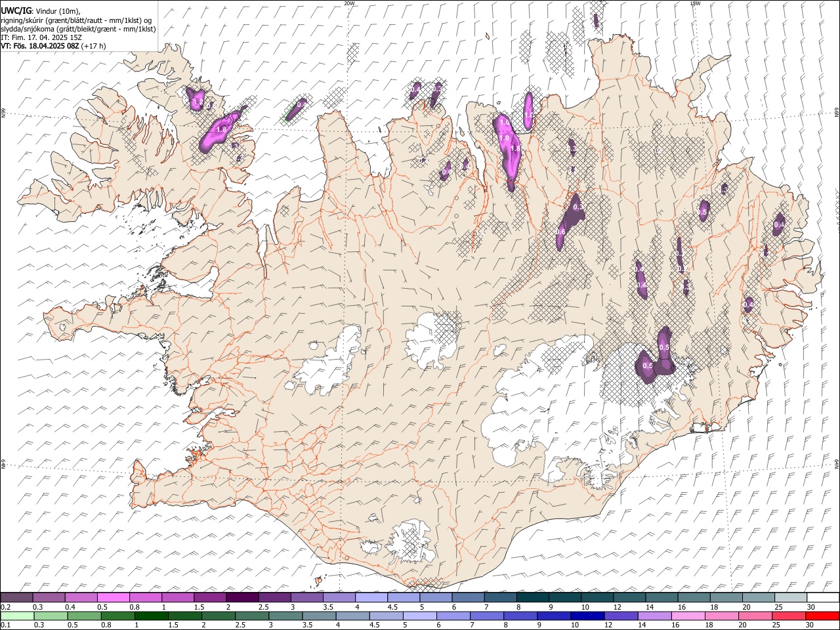Click the light pink 16 swatch in the lower legend row
Viewport: 840px width, 630px height.
click(x=688, y=616)
